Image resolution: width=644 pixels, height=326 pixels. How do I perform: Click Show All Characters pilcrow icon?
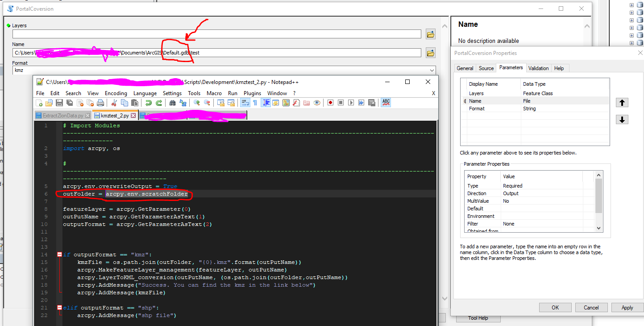click(x=255, y=103)
